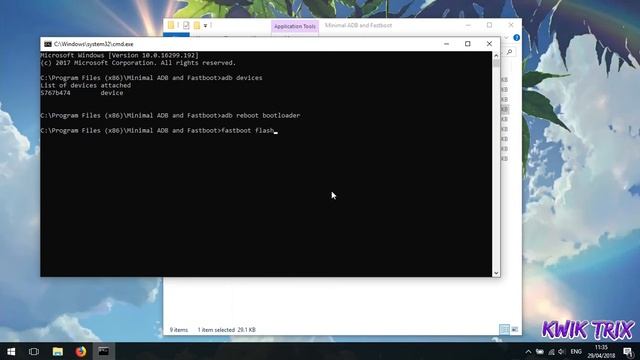
Task: Open the Application Tools tab in Explorer
Action: (295, 27)
